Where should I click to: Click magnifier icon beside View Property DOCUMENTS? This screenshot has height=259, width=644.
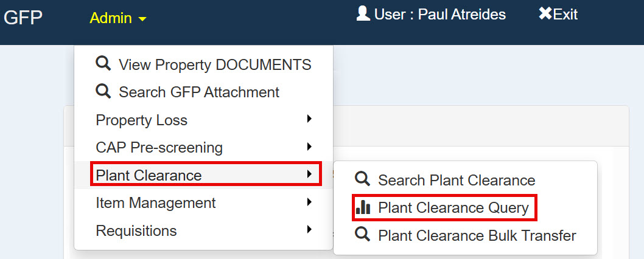tap(103, 63)
